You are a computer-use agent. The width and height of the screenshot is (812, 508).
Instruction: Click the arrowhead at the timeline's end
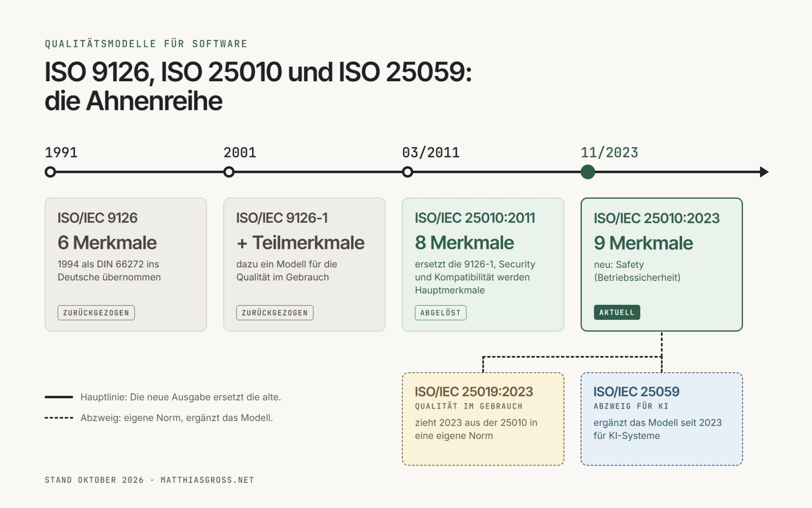[x=764, y=172]
